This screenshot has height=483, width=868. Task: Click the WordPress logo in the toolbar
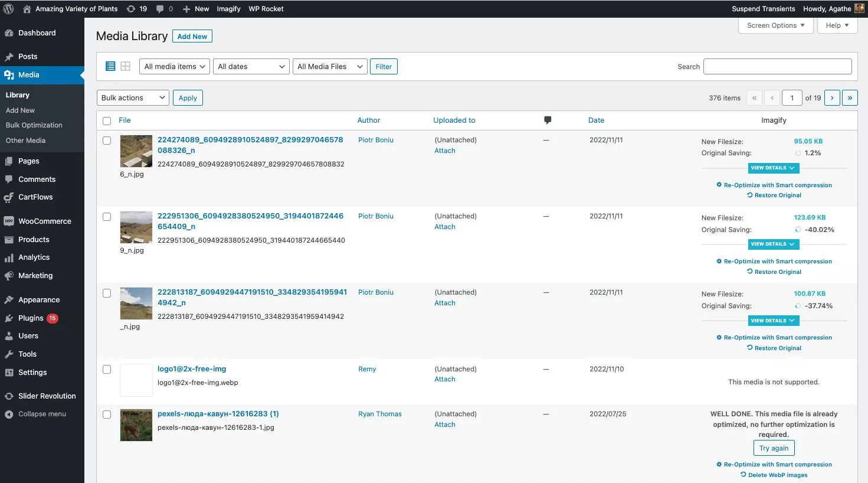8,8
